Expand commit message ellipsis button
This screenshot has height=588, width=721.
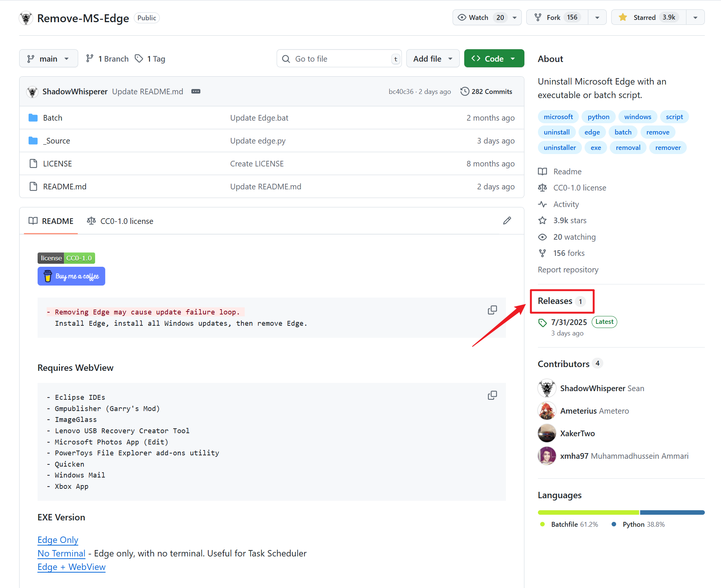coord(196,91)
